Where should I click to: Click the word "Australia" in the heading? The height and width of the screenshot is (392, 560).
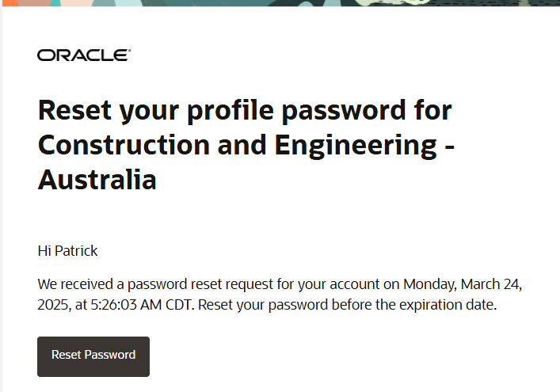tap(97, 180)
